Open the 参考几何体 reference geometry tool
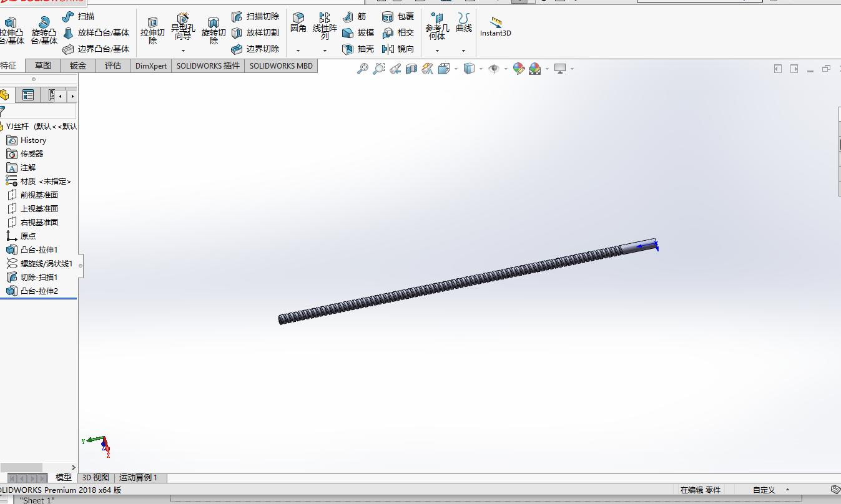The width and height of the screenshot is (841, 504). click(x=437, y=26)
